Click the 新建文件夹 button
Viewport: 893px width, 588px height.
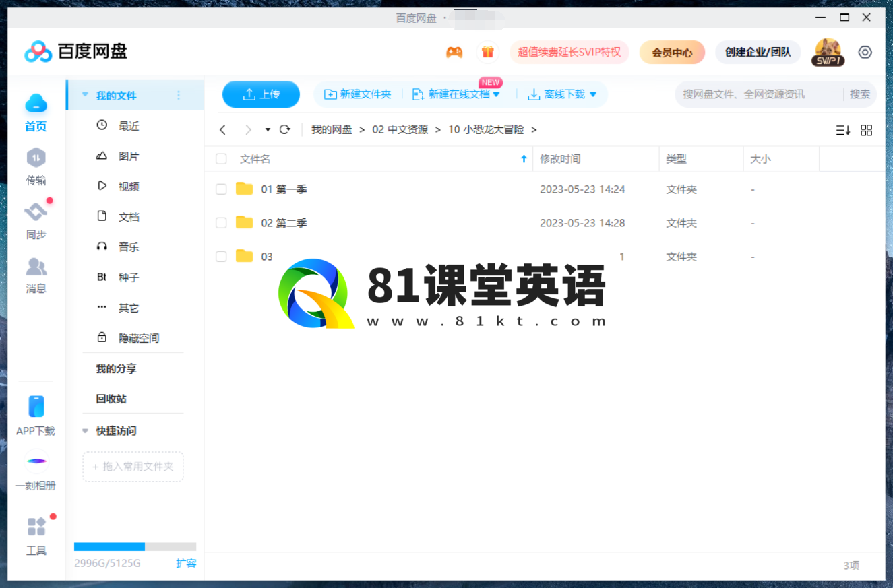pos(358,94)
